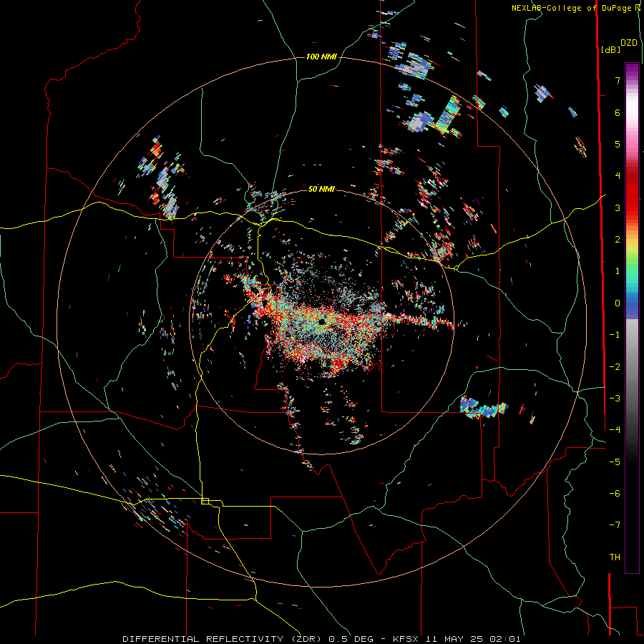Click scale value -7 on legend
The image size is (644, 644).
[615, 525]
